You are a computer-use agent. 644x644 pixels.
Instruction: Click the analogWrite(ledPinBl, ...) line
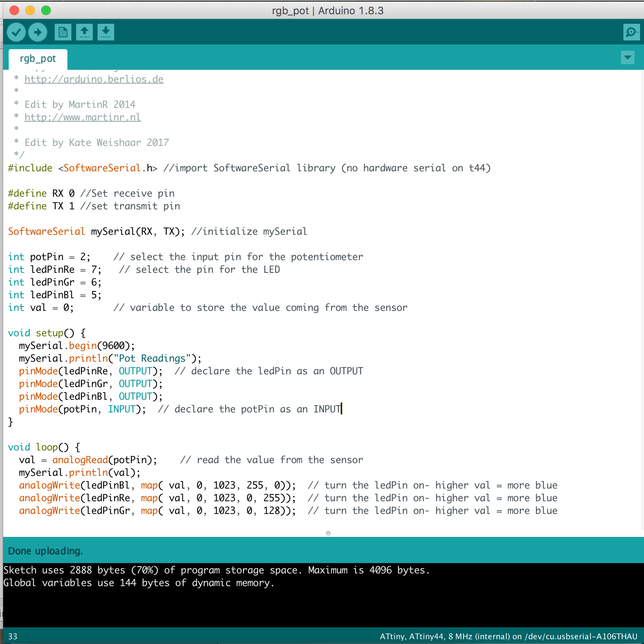pyautogui.click(x=288, y=485)
